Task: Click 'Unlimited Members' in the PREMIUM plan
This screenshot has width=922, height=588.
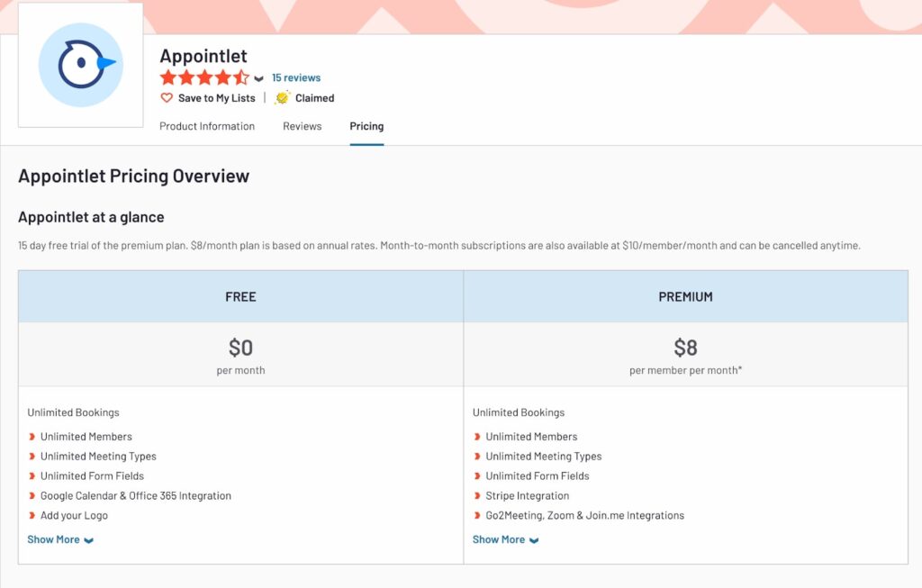Action: tap(531, 437)
